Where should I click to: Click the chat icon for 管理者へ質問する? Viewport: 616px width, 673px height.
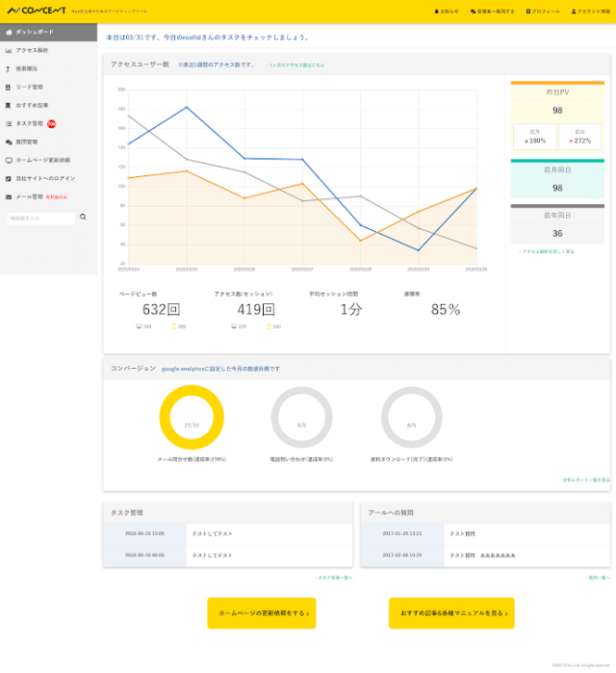tap(473, 12)
